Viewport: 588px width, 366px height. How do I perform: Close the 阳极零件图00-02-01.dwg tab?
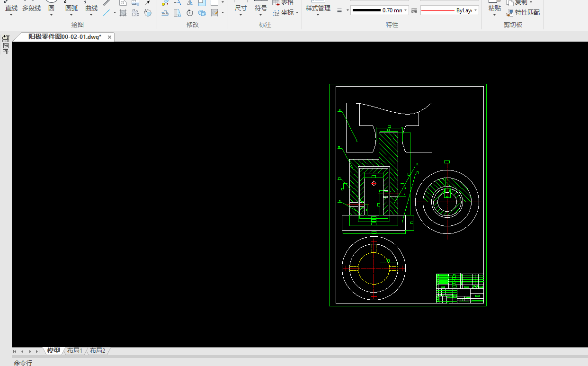(109, 37)
